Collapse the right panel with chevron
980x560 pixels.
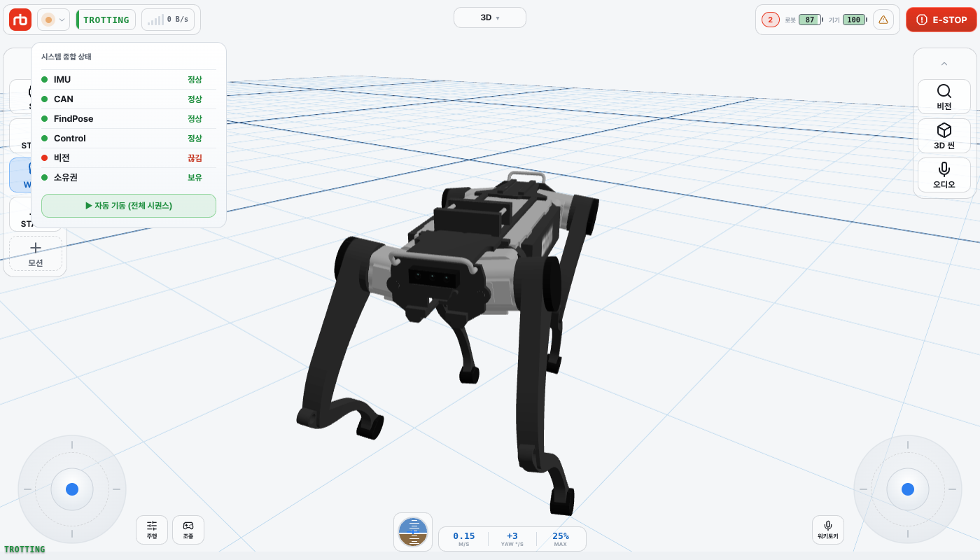[x=944, y=64]
